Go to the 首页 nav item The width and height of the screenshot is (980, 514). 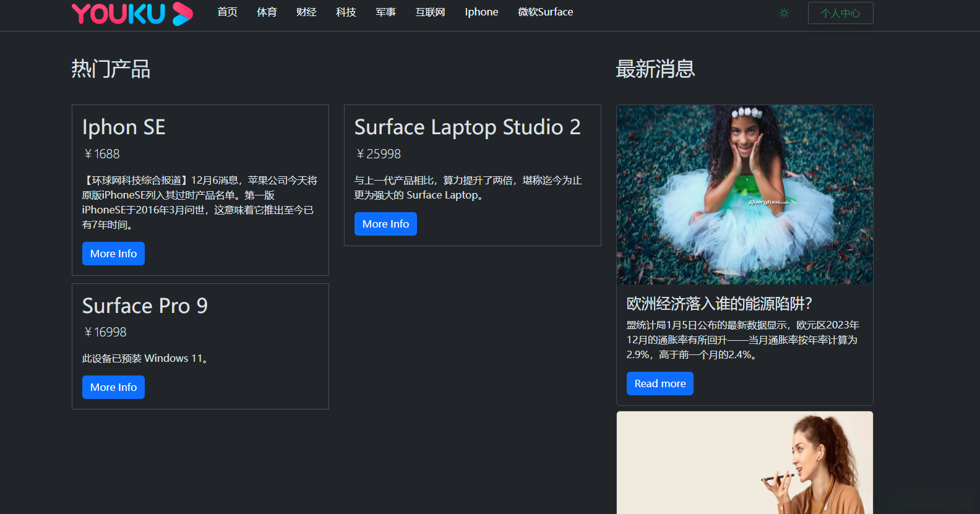pyautogui.click(x=227, y=12)
